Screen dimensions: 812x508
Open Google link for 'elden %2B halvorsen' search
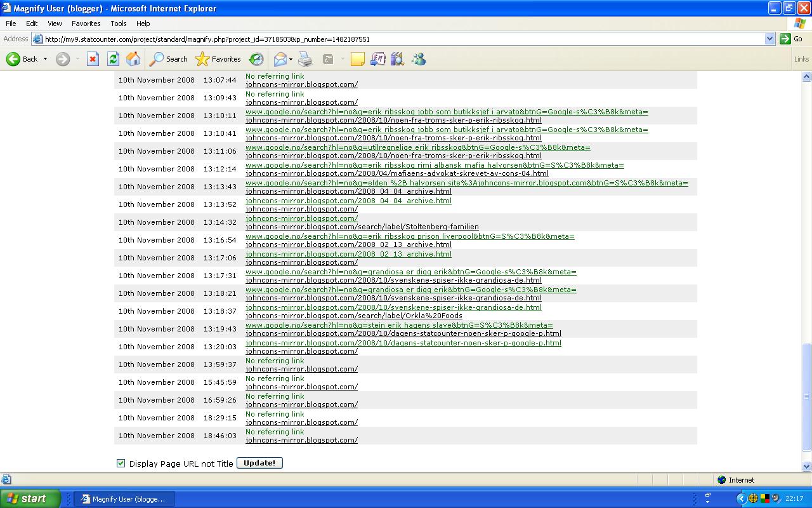pos(467,183)
